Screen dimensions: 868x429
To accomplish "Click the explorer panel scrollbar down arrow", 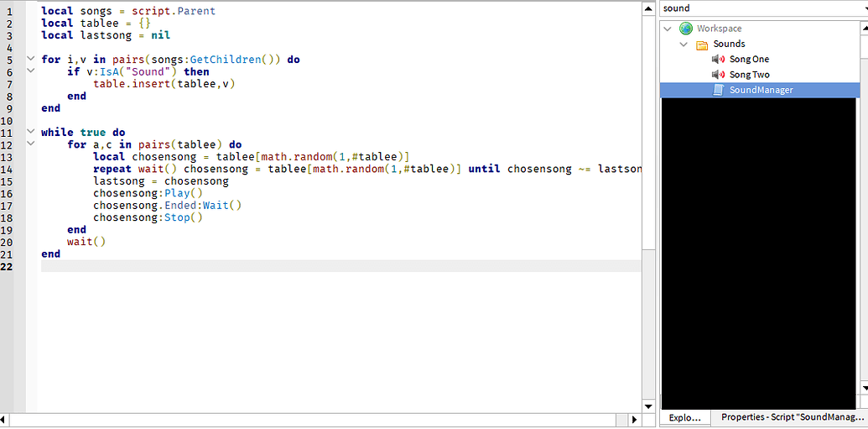I will point(864,387).
